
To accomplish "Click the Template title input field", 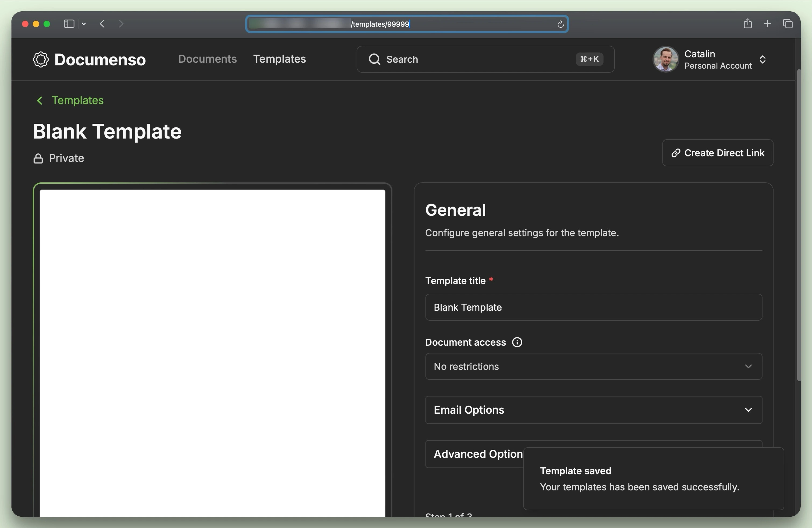I will click(x=593, y=307).
